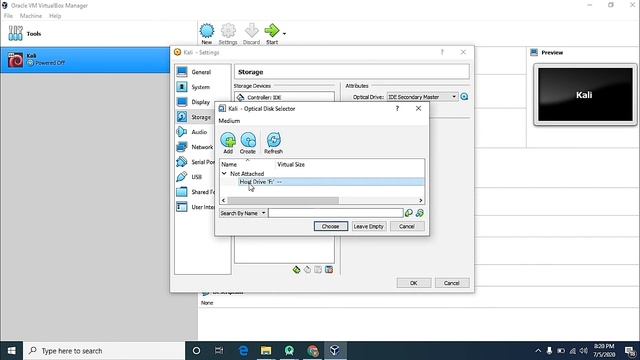
Task: Click the Tools icon in the sidebar
Action: tap(16, 33)
